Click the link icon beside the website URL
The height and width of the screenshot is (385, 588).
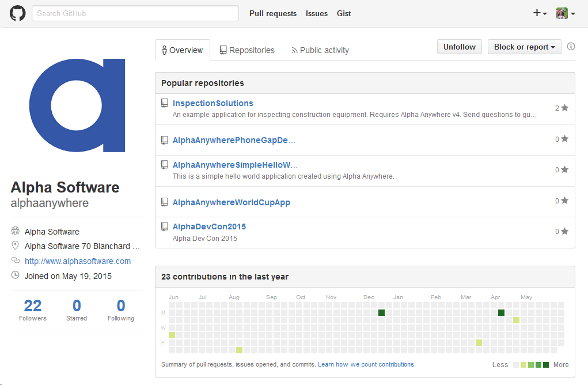click(x=15, y=261)
